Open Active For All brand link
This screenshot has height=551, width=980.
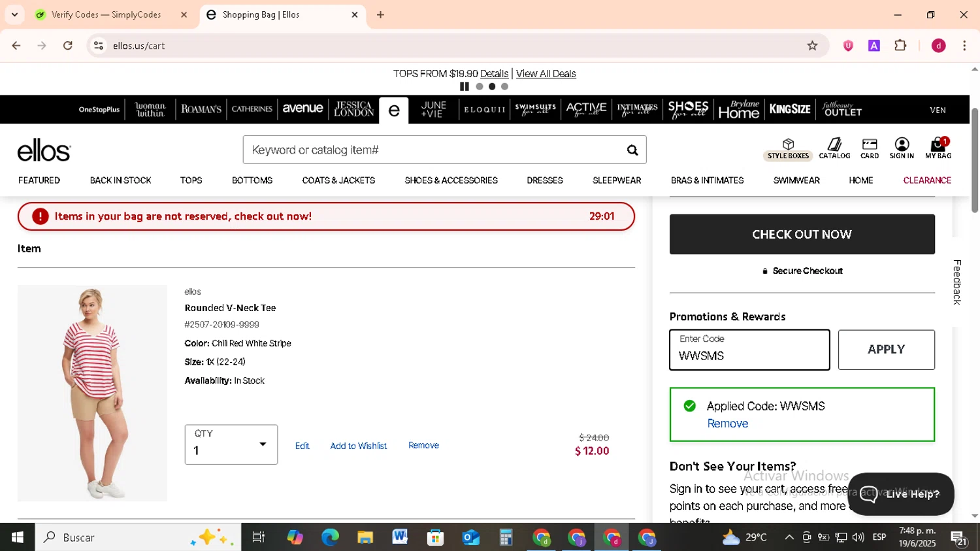pos(586,109)
